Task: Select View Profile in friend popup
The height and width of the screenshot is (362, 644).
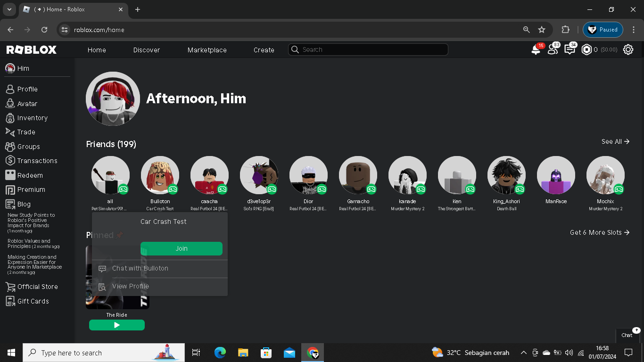Action: (160, 287)
